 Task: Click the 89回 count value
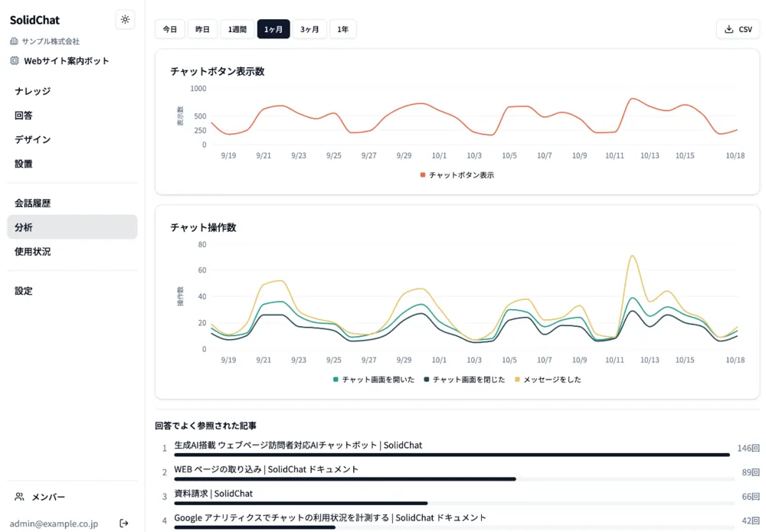tap(751, 472)
